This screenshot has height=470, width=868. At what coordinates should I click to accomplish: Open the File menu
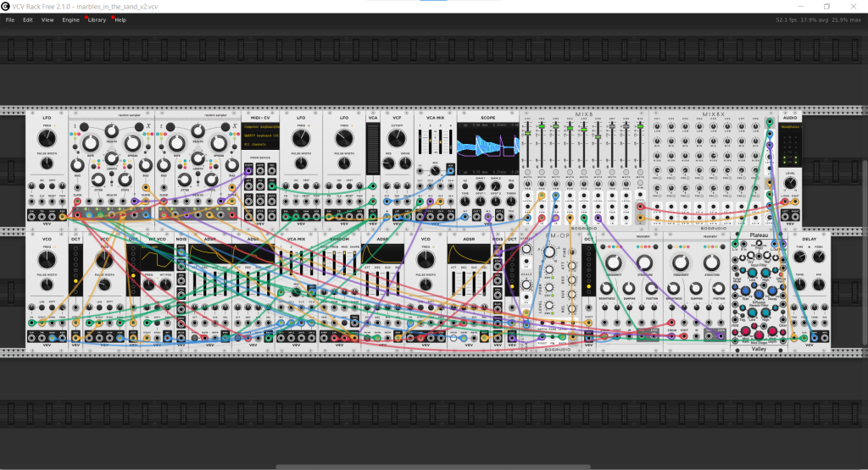click(x=10, y=20)
